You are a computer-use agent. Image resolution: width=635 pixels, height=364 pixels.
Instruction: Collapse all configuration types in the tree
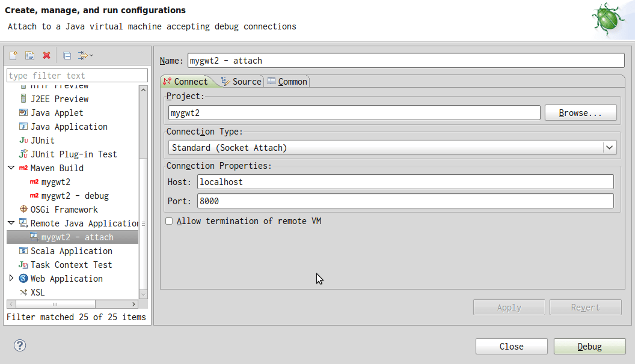tap(67, 55)
